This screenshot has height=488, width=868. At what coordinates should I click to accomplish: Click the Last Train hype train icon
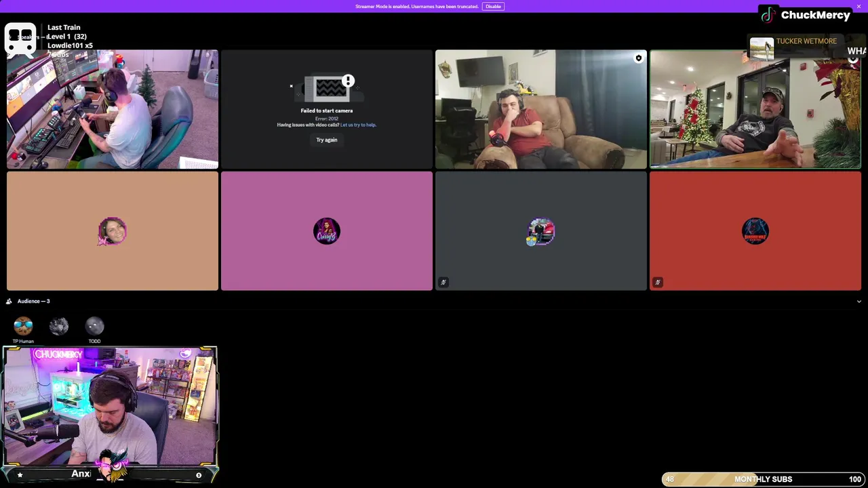[20, 39]
